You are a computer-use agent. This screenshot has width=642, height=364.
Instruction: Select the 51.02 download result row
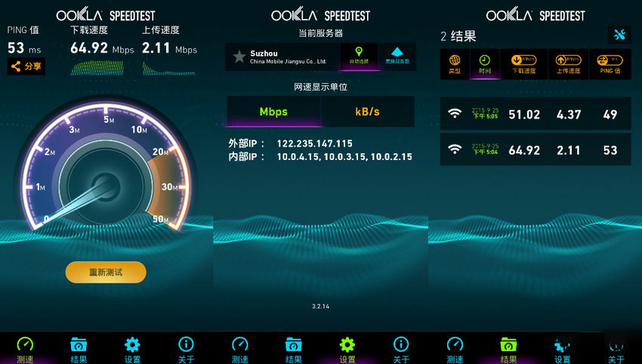coord(536,114)
